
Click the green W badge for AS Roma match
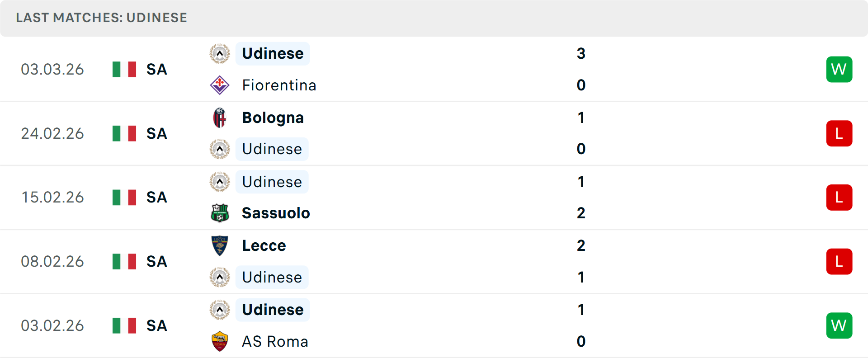pos(839,325)
